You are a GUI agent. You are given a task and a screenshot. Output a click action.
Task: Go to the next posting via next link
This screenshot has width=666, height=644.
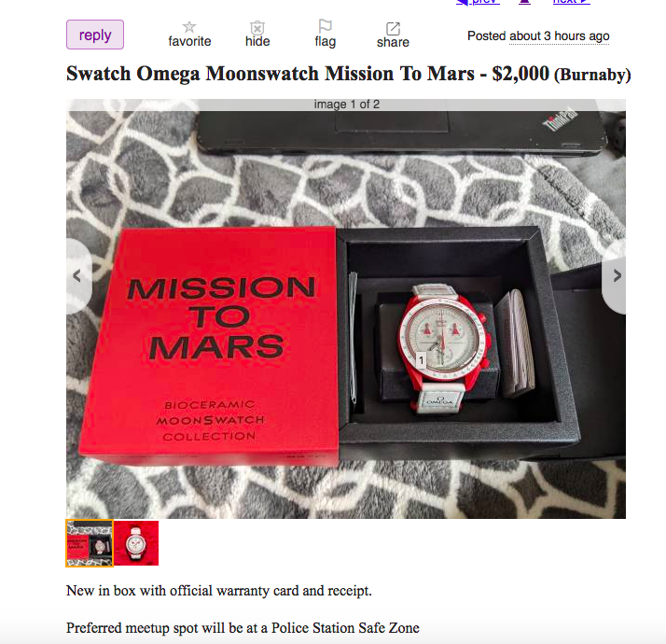coord(571,2)
